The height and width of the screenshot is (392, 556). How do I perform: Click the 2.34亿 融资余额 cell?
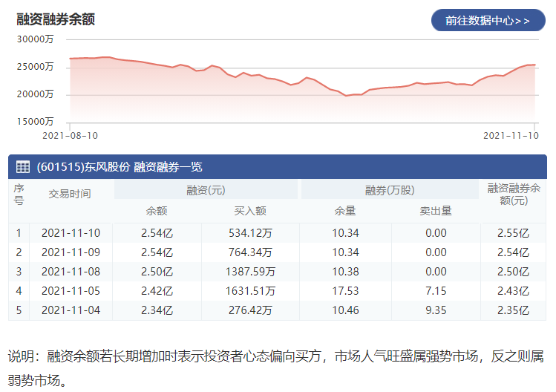coord(157,310)
